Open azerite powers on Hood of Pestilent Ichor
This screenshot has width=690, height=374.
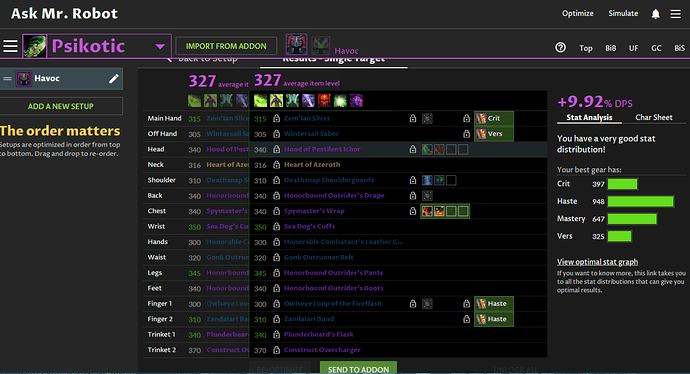click(445, 150)
